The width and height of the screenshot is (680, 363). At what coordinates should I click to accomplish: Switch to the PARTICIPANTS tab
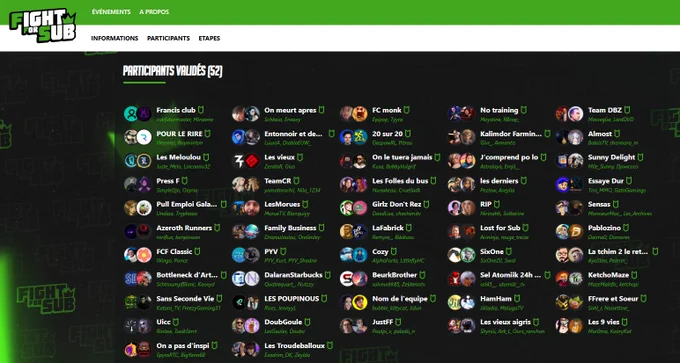[168, 38]
